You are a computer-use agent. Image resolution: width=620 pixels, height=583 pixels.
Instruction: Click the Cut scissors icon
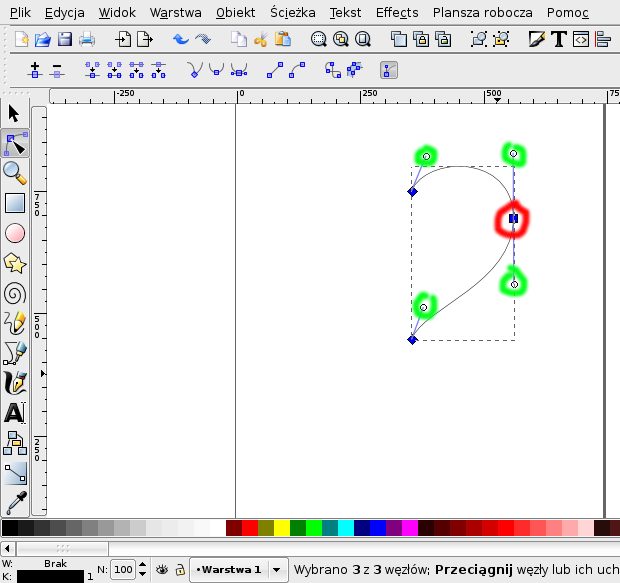point(261,40)
